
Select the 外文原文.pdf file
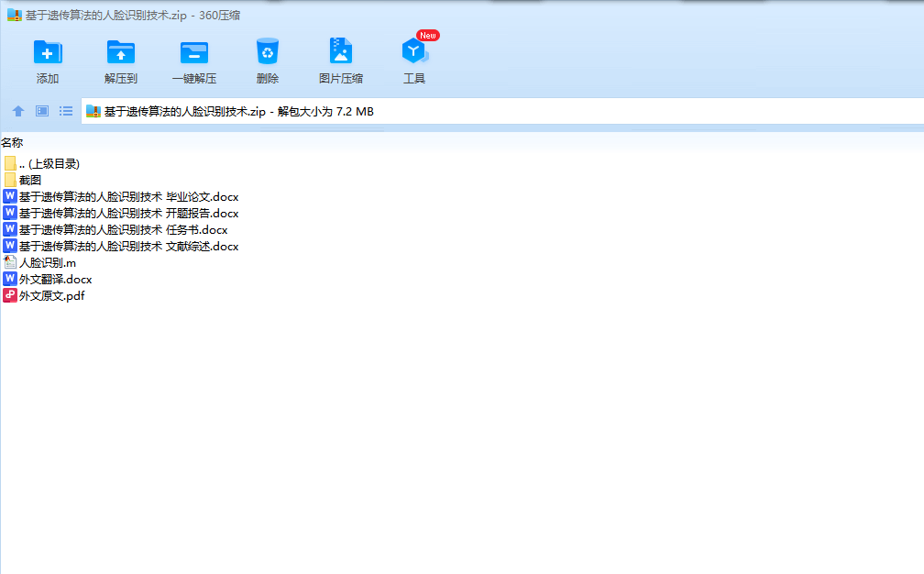tap(44, 296)
